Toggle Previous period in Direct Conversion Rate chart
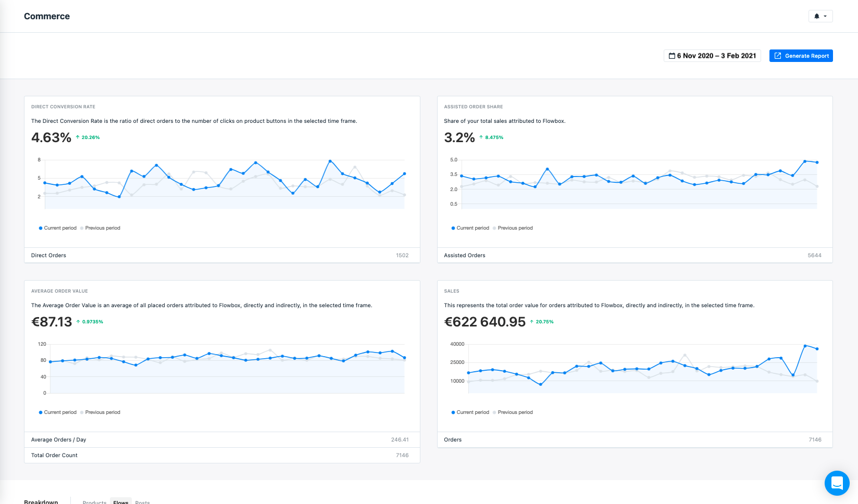Screen dimensions: 858x504 click(101, 228)
